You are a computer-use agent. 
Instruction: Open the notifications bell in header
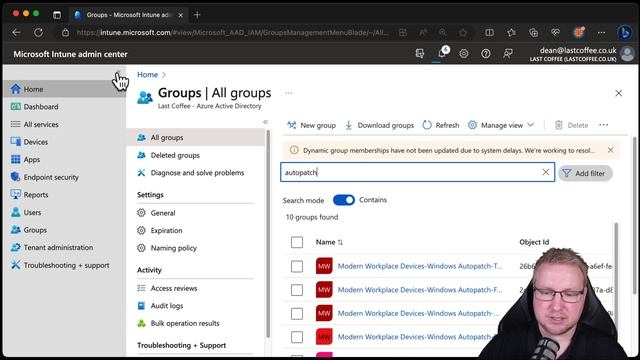[x=442, y=53]
